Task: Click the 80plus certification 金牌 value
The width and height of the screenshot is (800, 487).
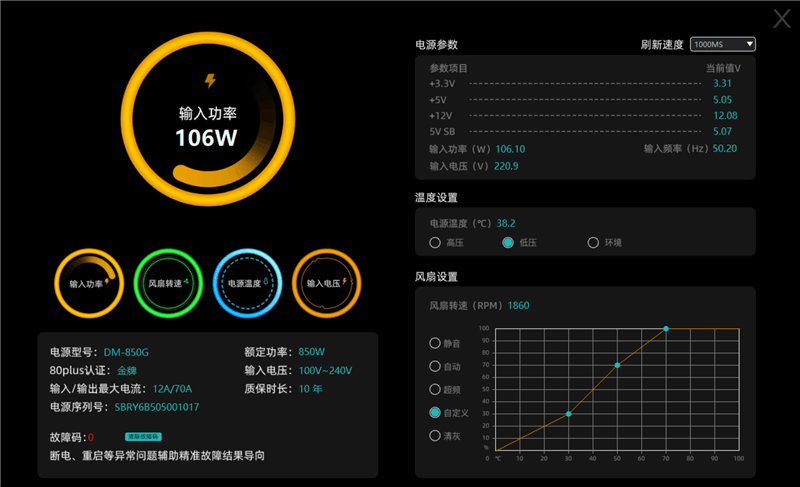Action: tap(127, 371)
